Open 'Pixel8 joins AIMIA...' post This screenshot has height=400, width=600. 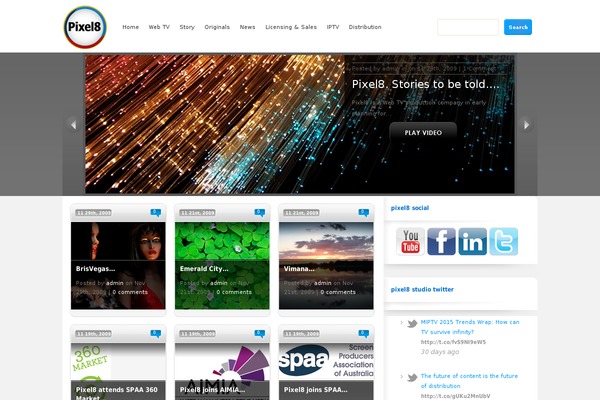click(212, 390)
